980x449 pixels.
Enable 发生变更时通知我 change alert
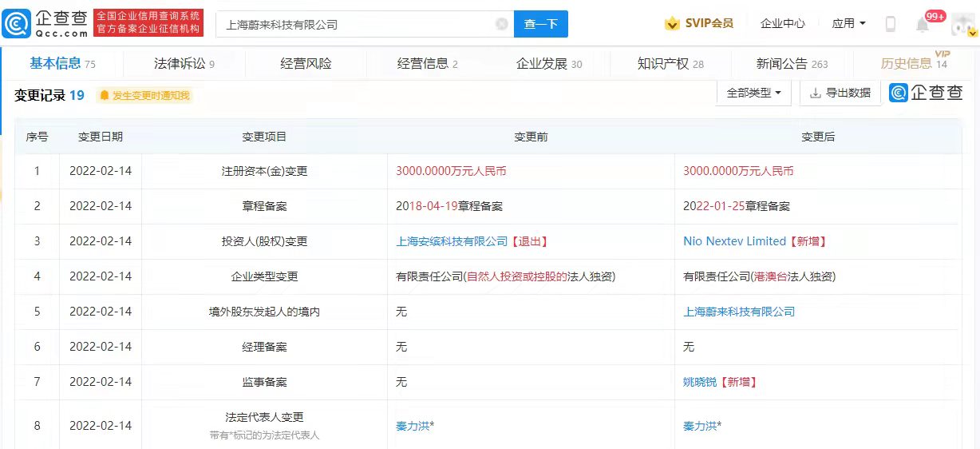tap(144, 96)
